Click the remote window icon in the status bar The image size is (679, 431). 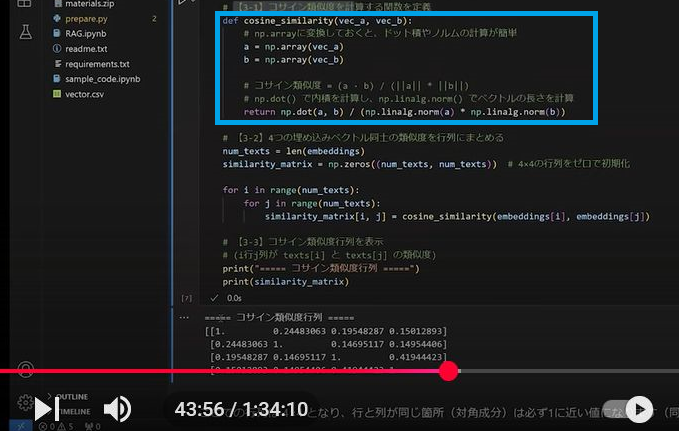click(x=20, y=427)
